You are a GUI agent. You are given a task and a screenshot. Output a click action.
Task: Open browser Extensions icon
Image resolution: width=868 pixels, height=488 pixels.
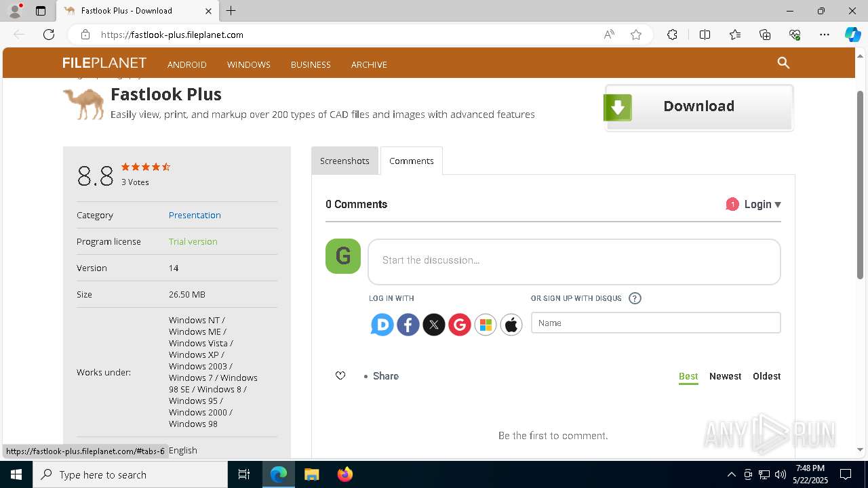[x=672, y=35]
